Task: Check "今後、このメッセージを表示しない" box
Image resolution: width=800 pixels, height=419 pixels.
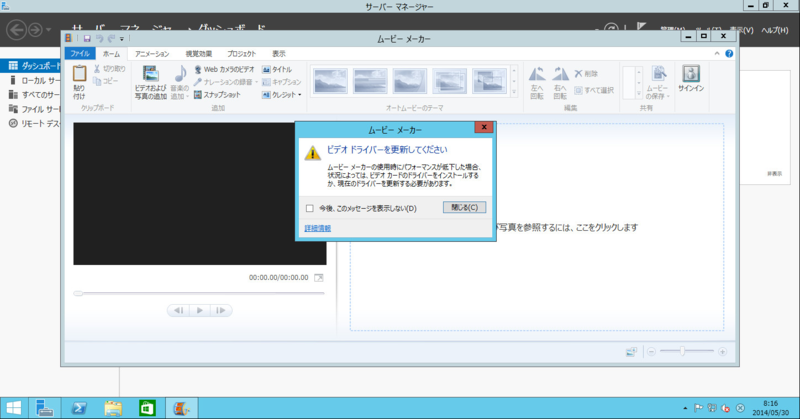Action: (x=310, y=208)
